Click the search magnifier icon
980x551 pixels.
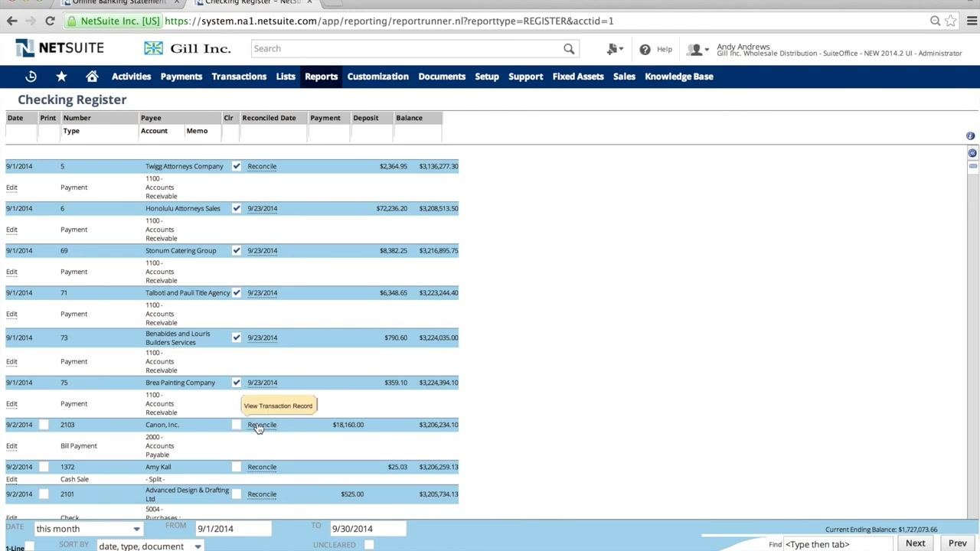pyautogui.click(x=569, y=49)
